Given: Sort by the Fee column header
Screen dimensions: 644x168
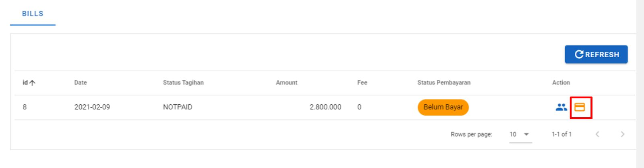Looking at the screenshot, I should (x=362, y=83).
